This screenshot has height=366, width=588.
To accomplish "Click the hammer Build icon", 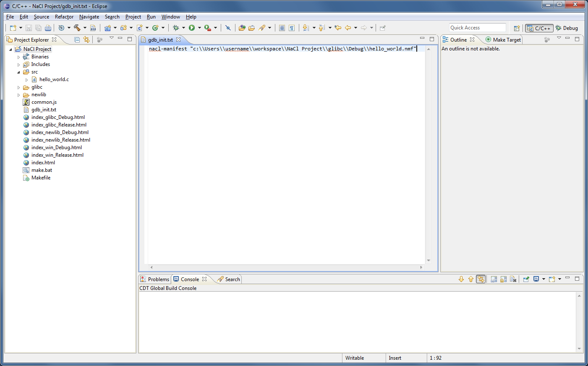I will [x=77, y=28].
